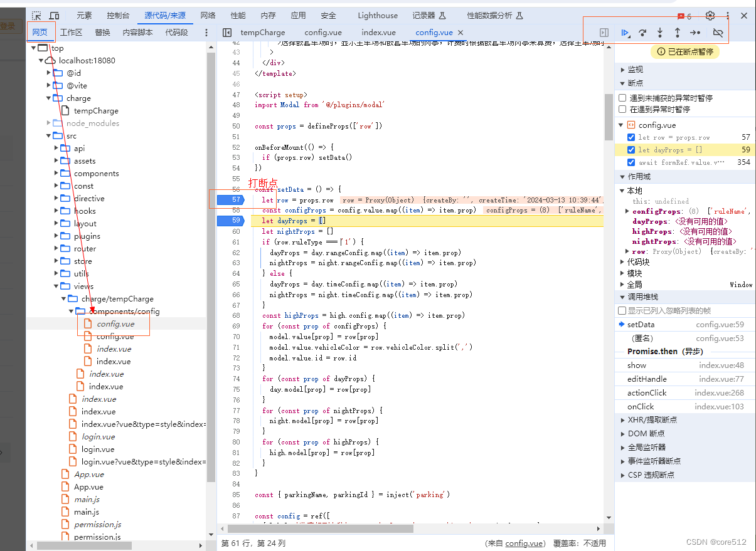Open the DevTools customize three-dot menu

point(727,16)
